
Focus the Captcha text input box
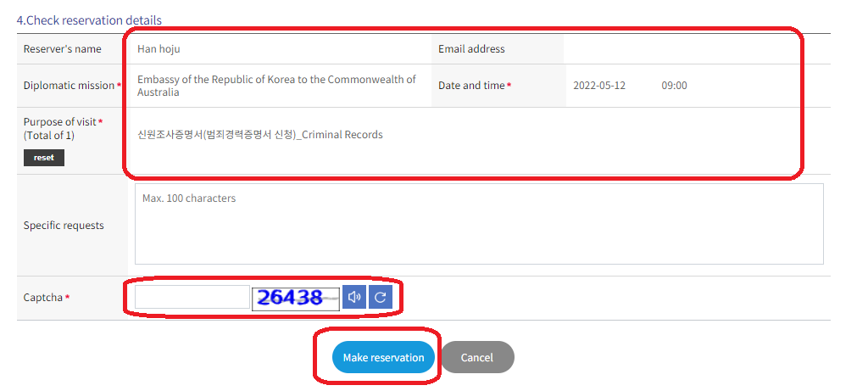192,297
